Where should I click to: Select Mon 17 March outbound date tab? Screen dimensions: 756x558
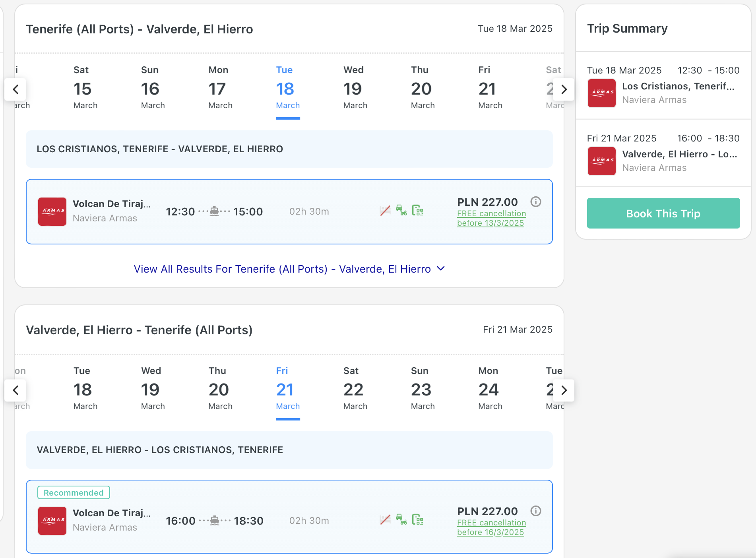pyautogui.click(x=220, y=88)
